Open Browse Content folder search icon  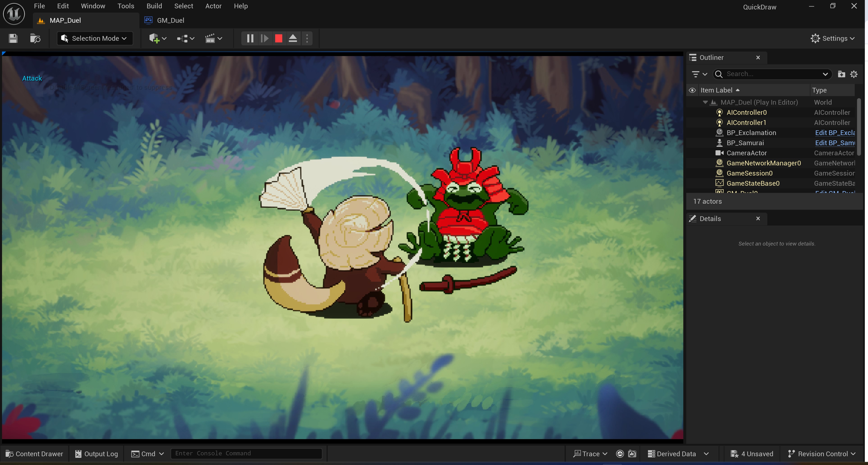[x=35, y=38]
